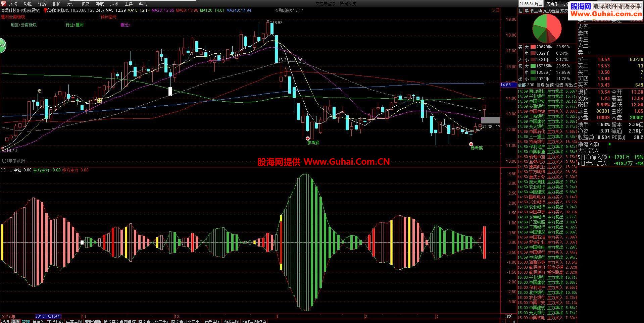Open the 工具 menu
The image size is (644, 323).
click(x=129, y=4)
